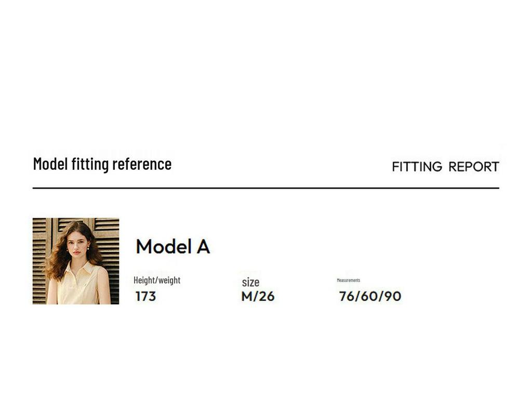Image resolution: width=532 pixels, height=399 pixels.
Task: Click the "FITTING REPORT" title text
Action: (445, 167)
